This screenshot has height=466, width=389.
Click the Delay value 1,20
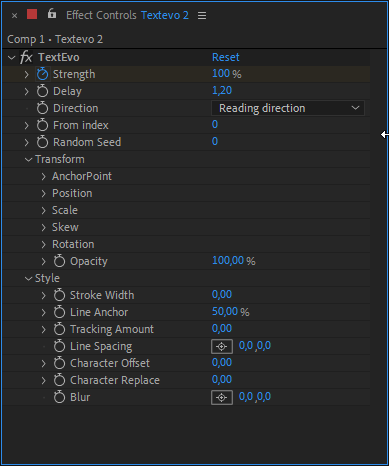(x=222, y=90)
